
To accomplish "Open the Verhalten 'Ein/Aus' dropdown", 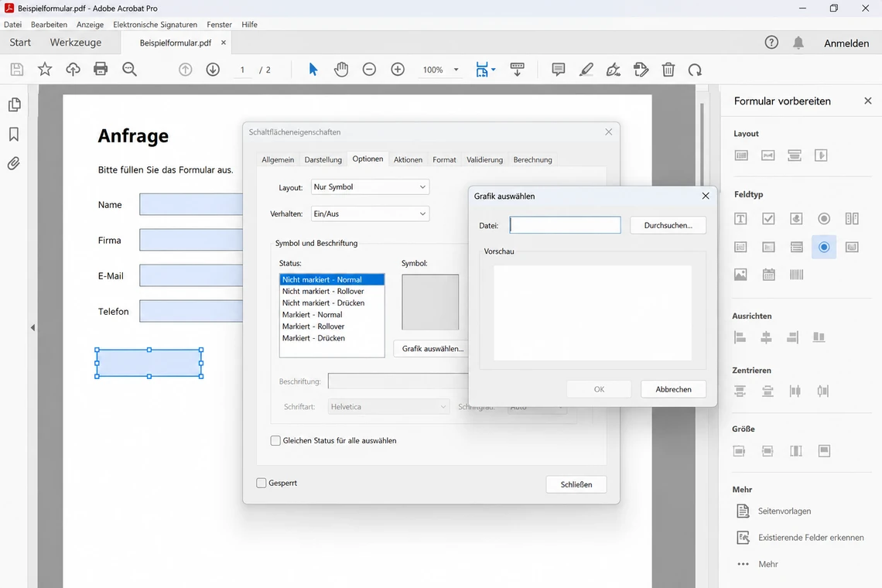I will coord(370,214).
